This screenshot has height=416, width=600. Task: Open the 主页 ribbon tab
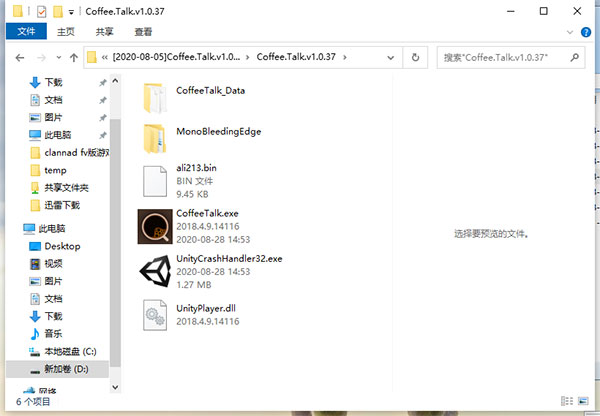(x=66, y=32)
